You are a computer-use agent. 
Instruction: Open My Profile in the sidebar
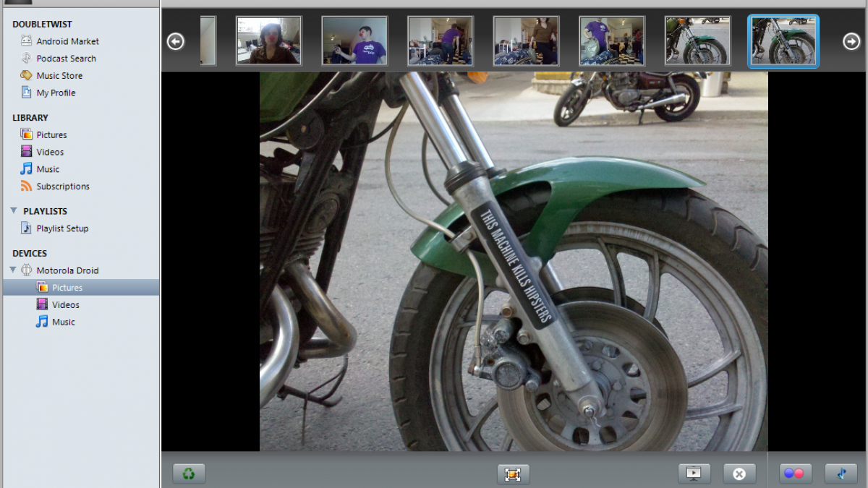point(56,93)
